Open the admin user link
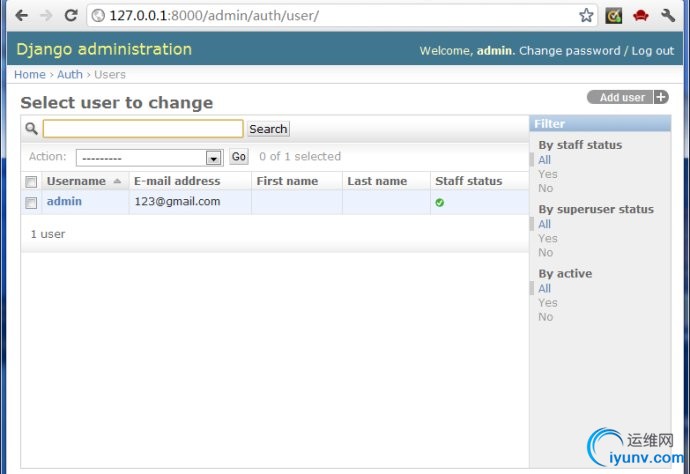 tap(64, 201)
